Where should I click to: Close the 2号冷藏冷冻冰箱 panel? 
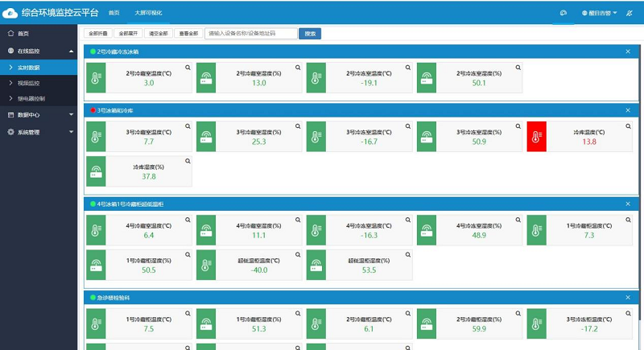[x=628, y=51]
